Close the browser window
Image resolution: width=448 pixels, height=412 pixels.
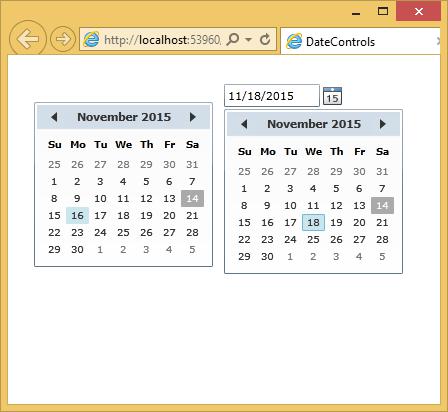point(419,12)
